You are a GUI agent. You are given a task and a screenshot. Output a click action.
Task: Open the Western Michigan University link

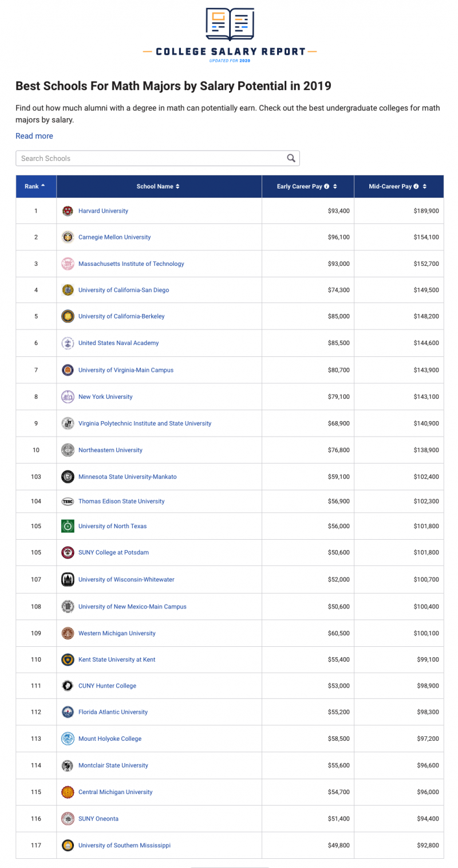click(117, 633)
